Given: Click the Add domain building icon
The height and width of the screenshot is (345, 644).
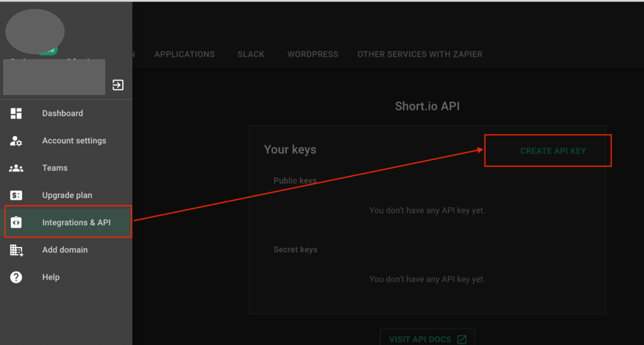Looking at the screenshot, I should [16, 250].
